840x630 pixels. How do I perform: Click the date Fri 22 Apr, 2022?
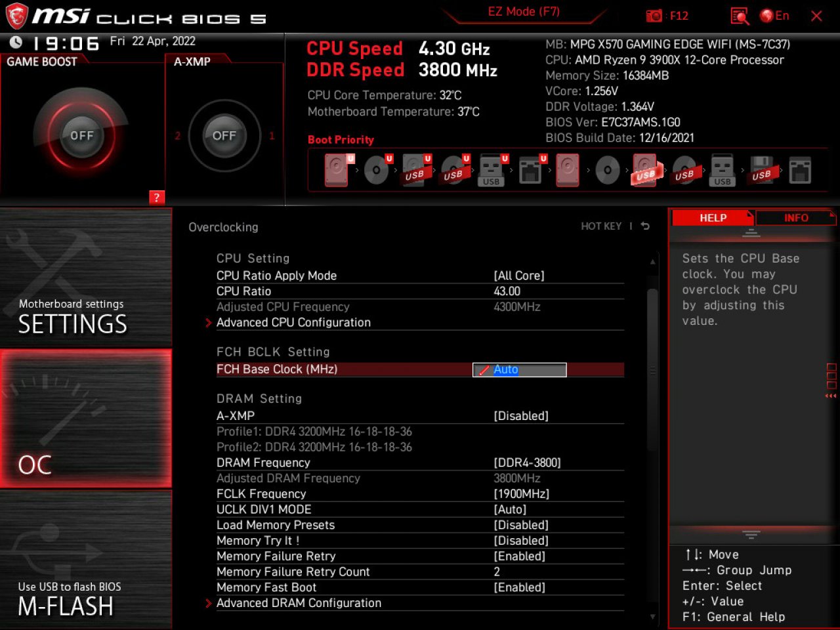[152, 41]
